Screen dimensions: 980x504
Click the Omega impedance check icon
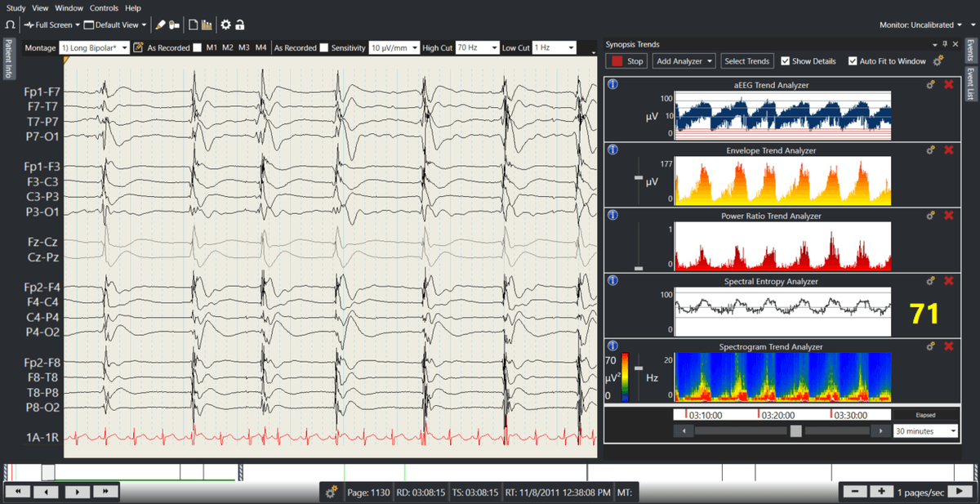click(11, 25)
